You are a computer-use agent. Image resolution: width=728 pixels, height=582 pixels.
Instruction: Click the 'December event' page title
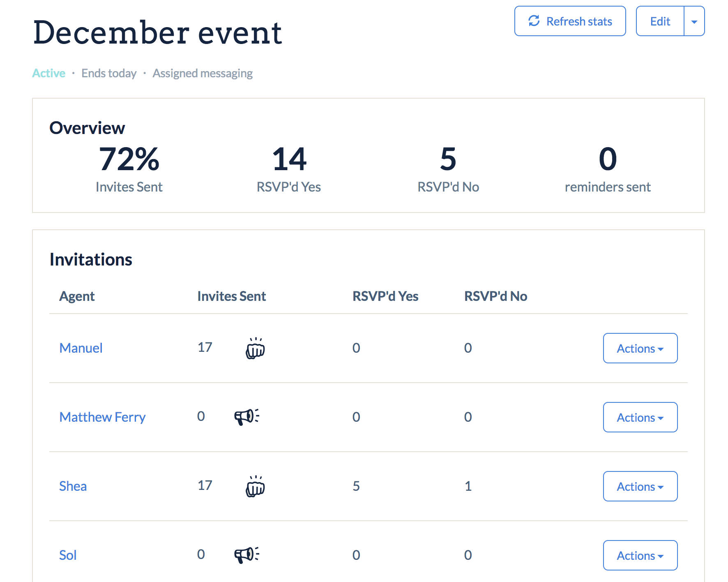click(158, 32)
